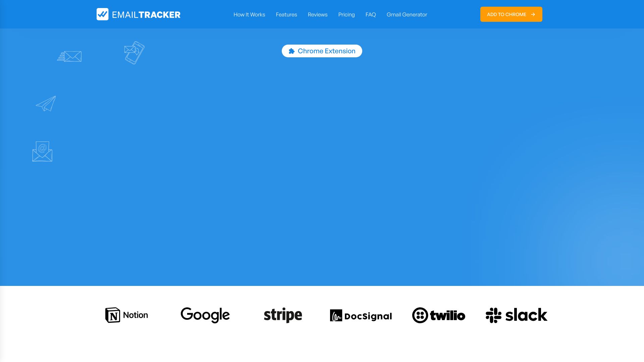
Task: Click the EmailTracker logo icon
Action: coord(103,14)
